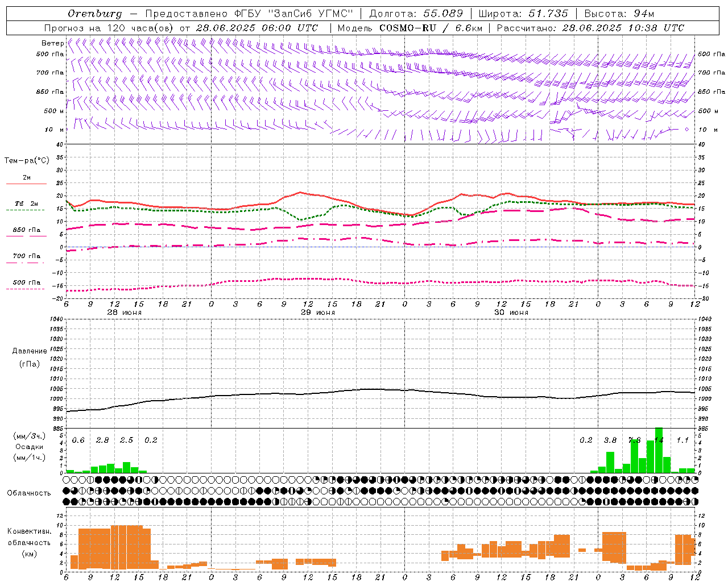728x582 pixels.
Task: Click the 3.8 precipitation total
Action: (610, 440)
